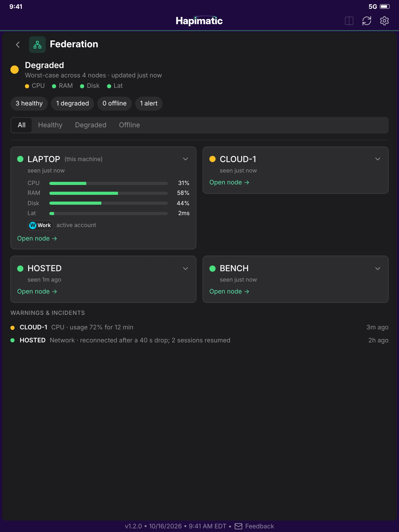The image size is (399, 532).
Task: Open node link for LAPTOP
Action: click(37, 238)
